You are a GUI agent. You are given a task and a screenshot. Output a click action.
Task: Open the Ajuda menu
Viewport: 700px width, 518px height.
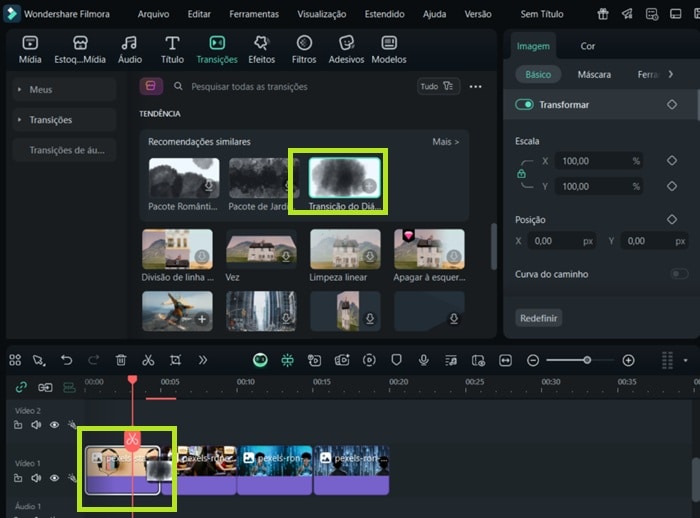click(434, 14)
